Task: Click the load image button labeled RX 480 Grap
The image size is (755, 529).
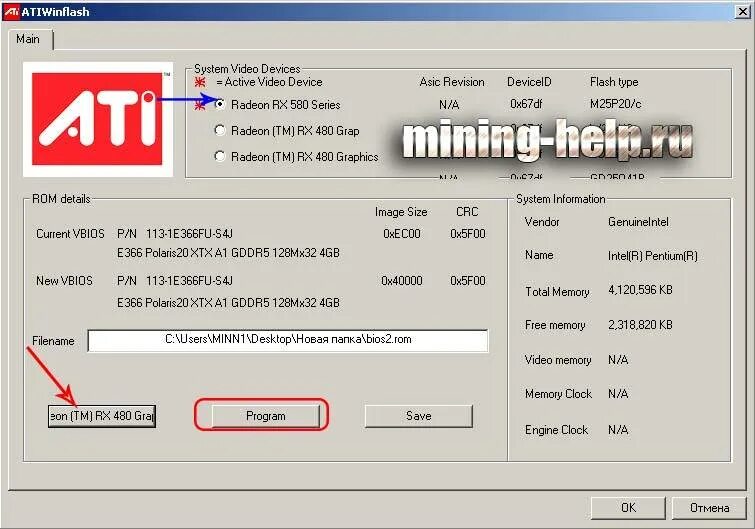Action: click(x=102, y=415)
